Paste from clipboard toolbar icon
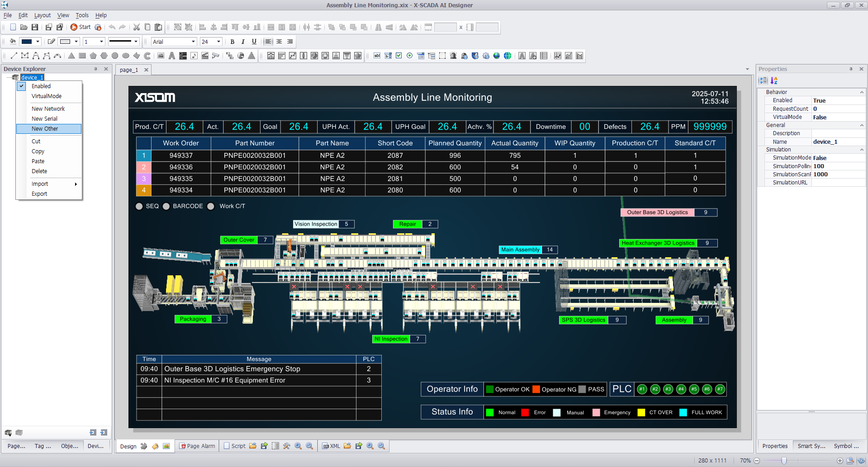The image size is (868, 467). (x=158, y=27)
